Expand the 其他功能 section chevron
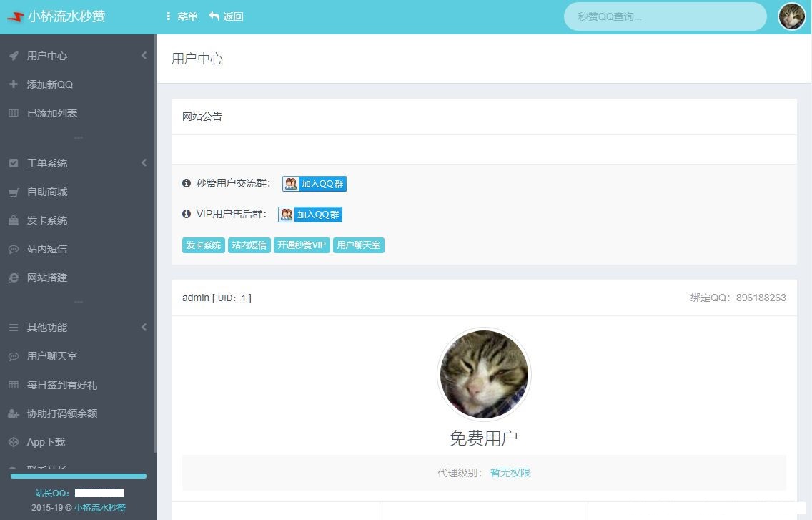The height and width of the screenshot is (520, 812). 144,328
